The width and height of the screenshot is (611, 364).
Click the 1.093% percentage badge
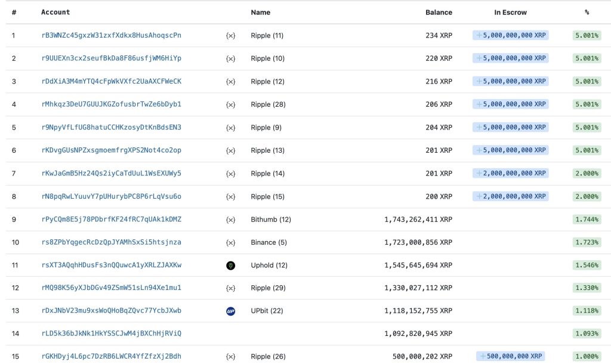point(587,334)
